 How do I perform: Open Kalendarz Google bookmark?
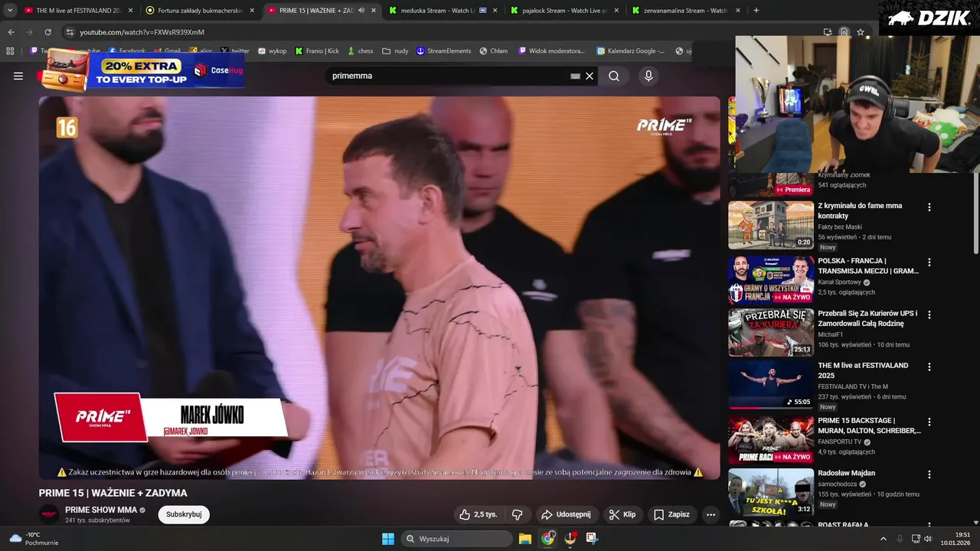pyautogui.click(x=631, y=51)
